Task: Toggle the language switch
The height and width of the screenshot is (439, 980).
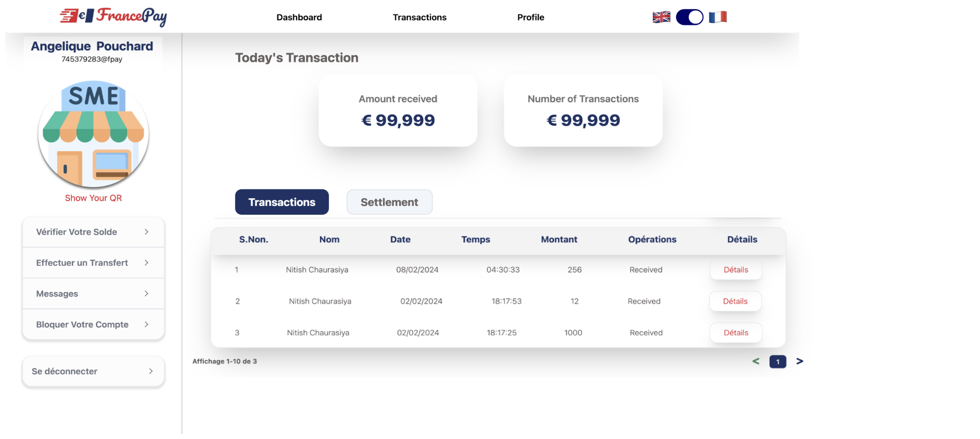Action: point(689,17)
